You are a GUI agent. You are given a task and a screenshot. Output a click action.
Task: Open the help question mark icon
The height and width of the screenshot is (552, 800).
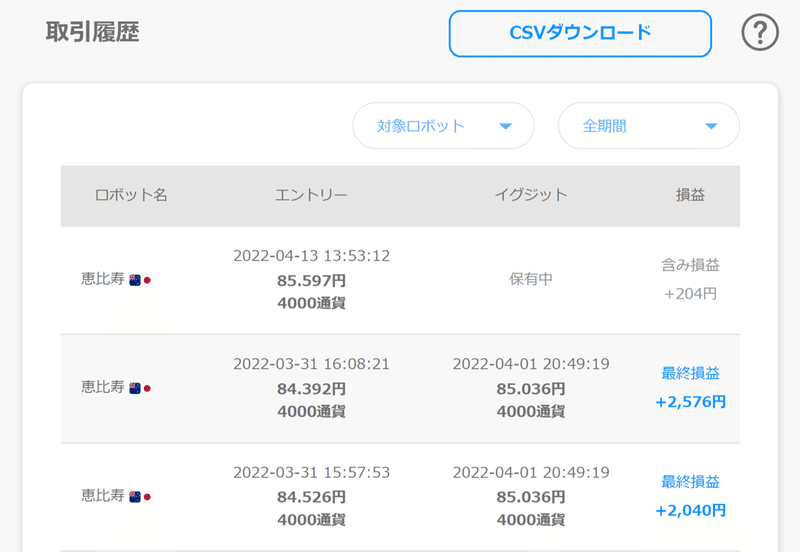tap(760, 33)
